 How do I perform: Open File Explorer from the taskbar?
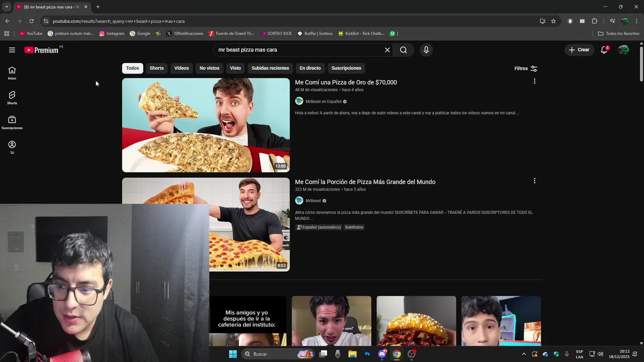click(353, 354)
